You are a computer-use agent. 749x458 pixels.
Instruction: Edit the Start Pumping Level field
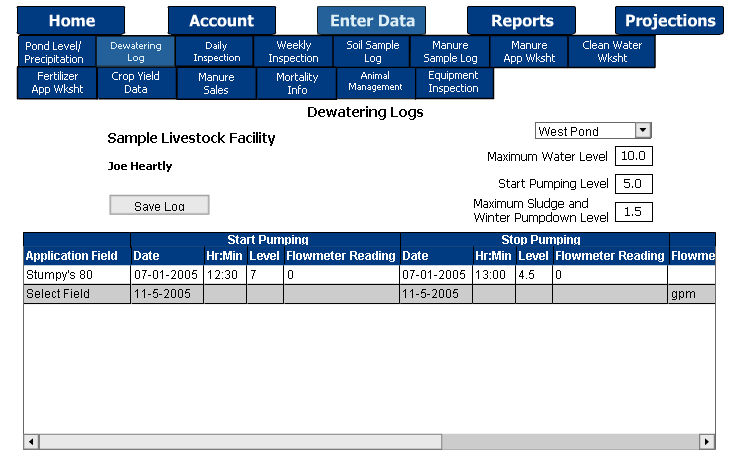pos(633,184)
